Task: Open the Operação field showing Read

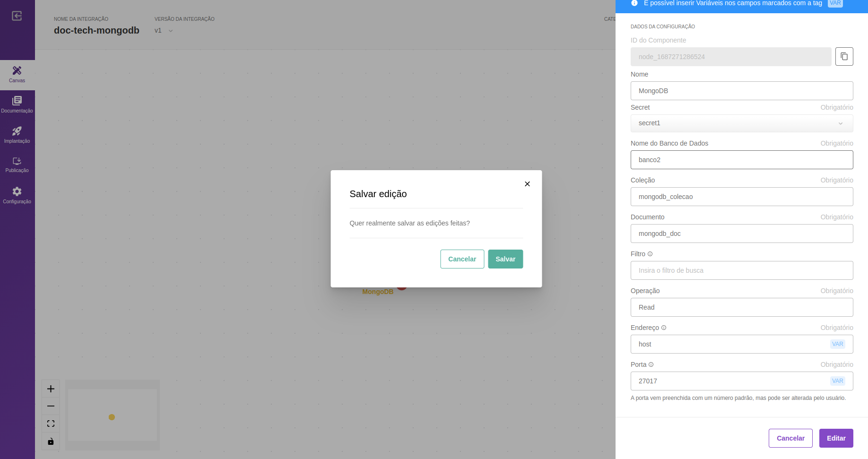Action: 742,307
